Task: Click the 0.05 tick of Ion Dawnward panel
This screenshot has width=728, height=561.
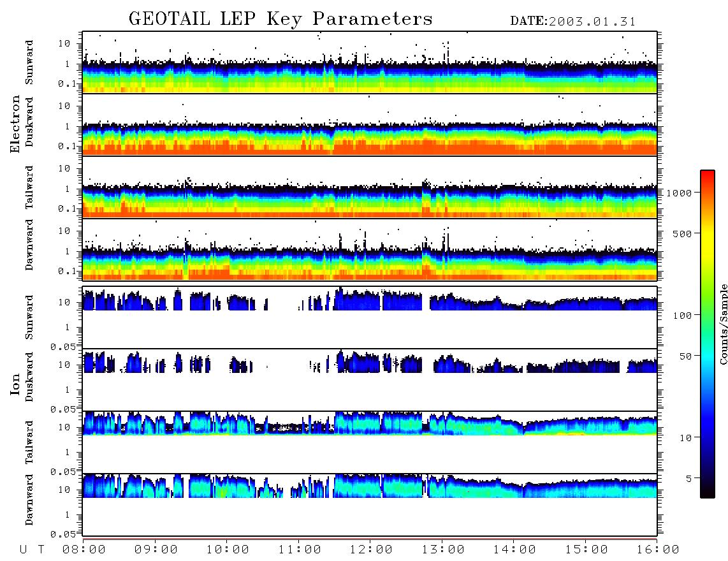Action: 63,534
